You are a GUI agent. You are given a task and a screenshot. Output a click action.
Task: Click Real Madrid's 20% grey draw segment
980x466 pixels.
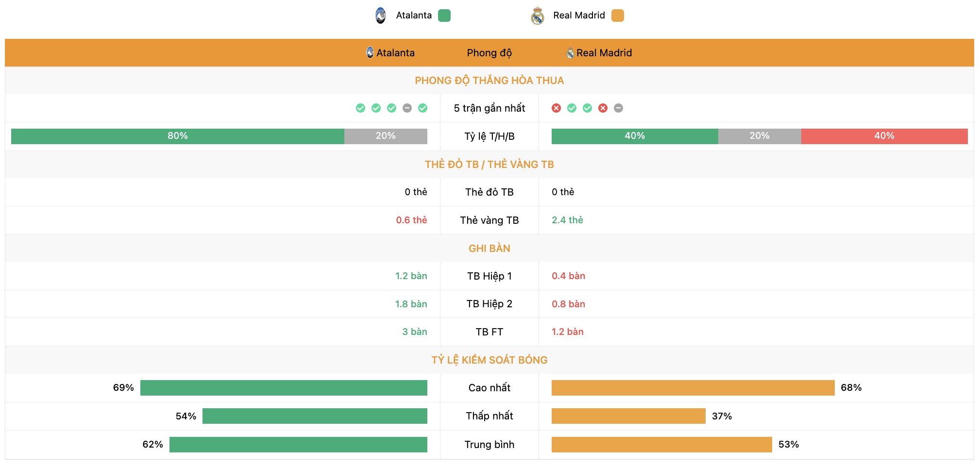[760, 136]
